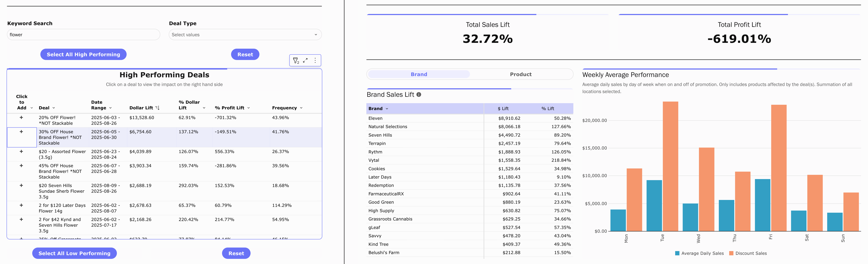Open the three-dot table options menu
The width and height of the screenshot is (868, 264).
point(315,60)
